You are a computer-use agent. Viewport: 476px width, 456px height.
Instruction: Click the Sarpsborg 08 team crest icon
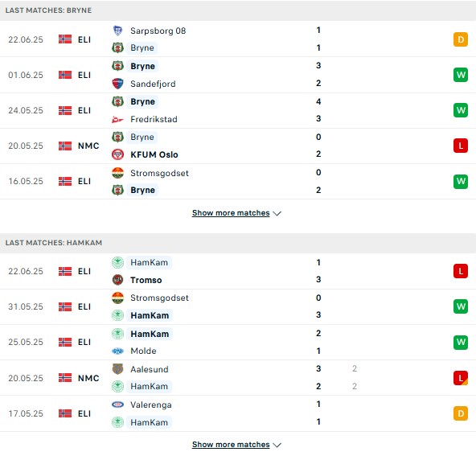[x=117, y=31]
